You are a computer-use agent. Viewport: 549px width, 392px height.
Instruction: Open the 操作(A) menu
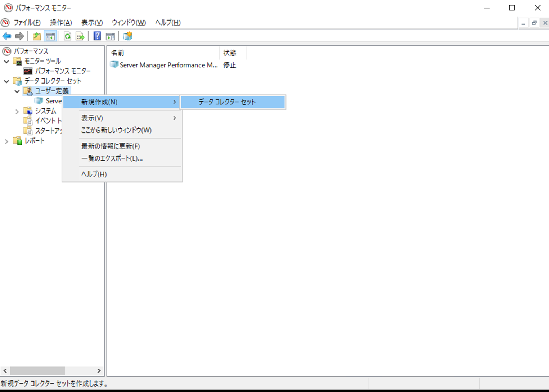(61, 22)
